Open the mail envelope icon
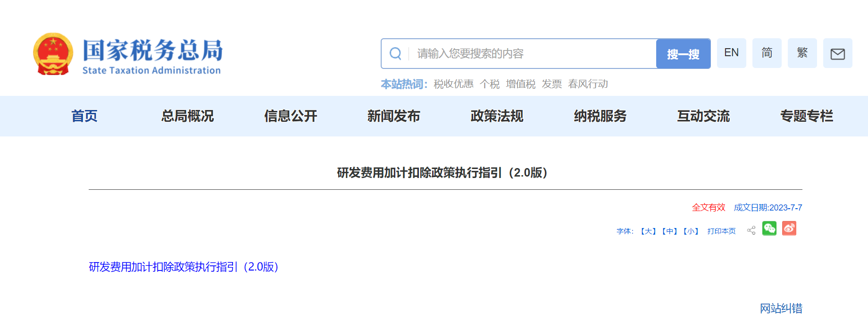 click(x=837, y=54)
